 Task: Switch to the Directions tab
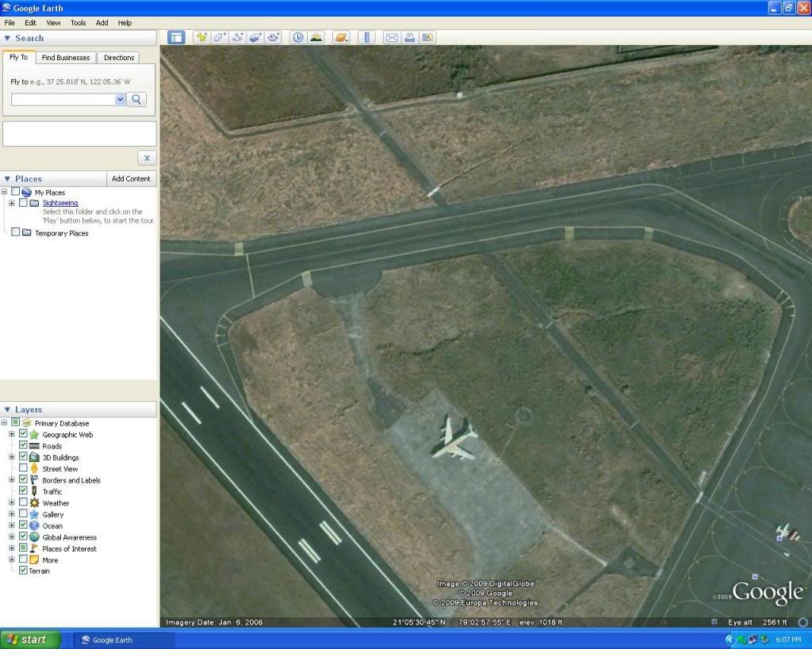pyautogui.click(x=119, y=57)
